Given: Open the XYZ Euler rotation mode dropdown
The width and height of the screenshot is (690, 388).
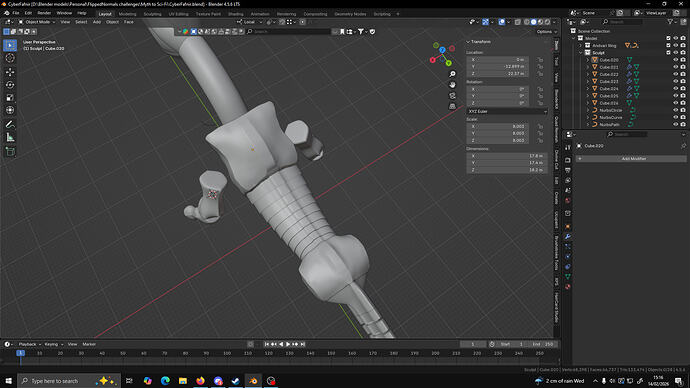Looking at the screenshot, I should click(x=507, y=111).
